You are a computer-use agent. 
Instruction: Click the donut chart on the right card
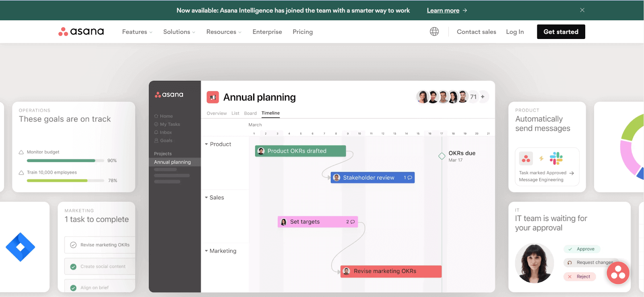point(632,147)
